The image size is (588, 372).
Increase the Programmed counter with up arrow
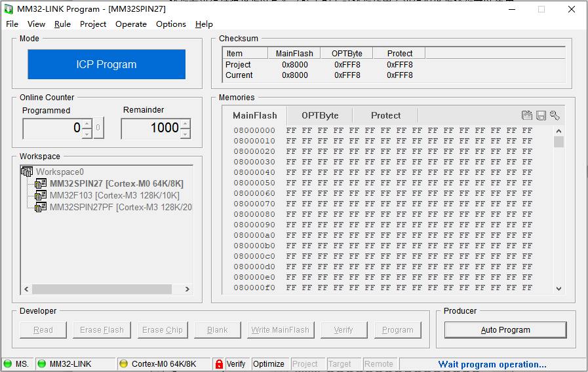(87, 123)
